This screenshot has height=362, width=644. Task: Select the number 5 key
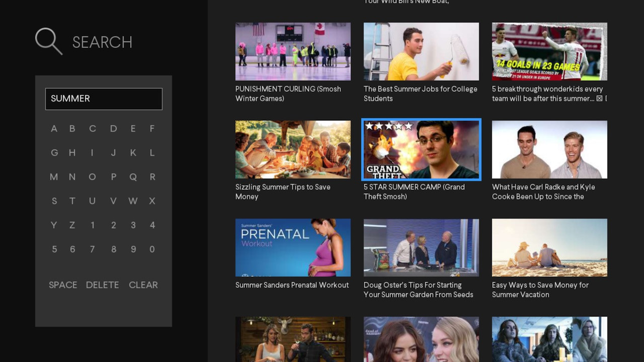(54, 249)
